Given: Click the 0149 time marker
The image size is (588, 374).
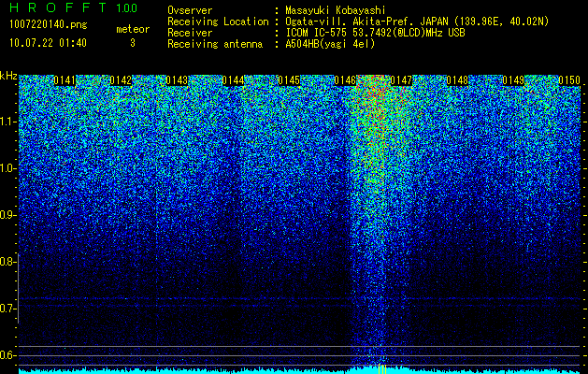Looking at the screenshot, I should tap(513, 80).
